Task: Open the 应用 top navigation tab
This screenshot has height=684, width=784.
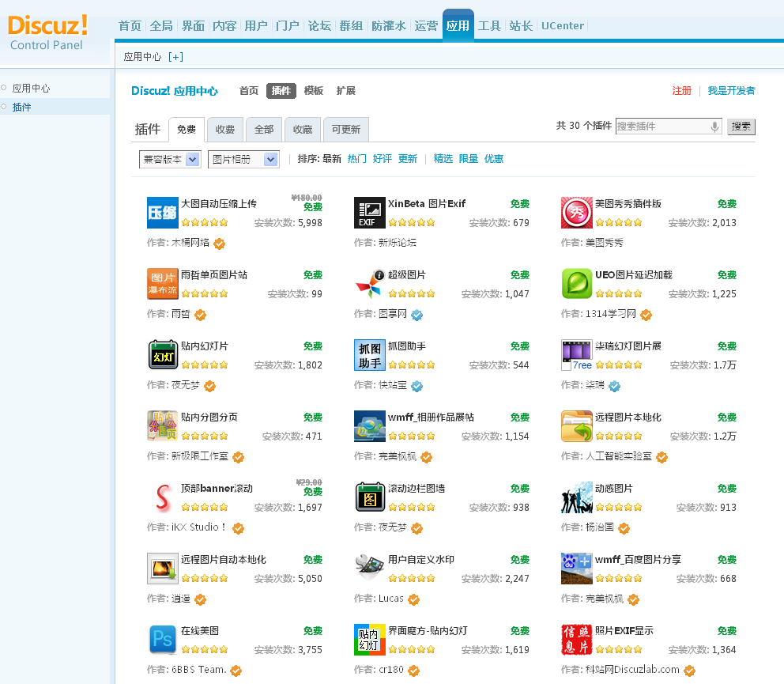Action: [458, 25]
